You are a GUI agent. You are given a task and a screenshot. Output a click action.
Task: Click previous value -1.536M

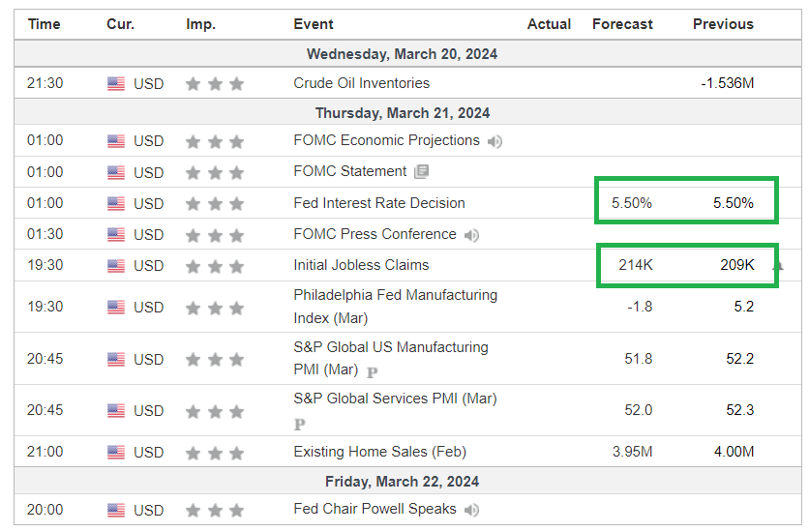pyautogui.click(x=728, y=83)
